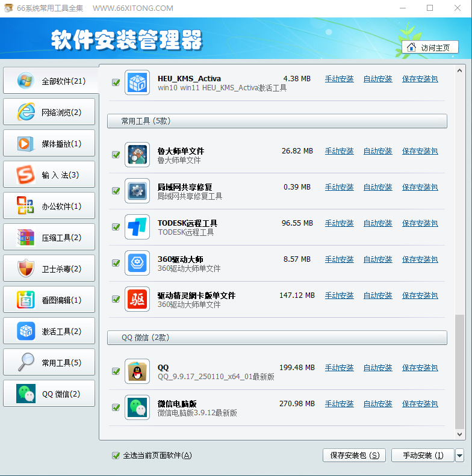
Task: Click 自动安装 link for 驱动精灵网卡版单文件
Action: point(378,295)
